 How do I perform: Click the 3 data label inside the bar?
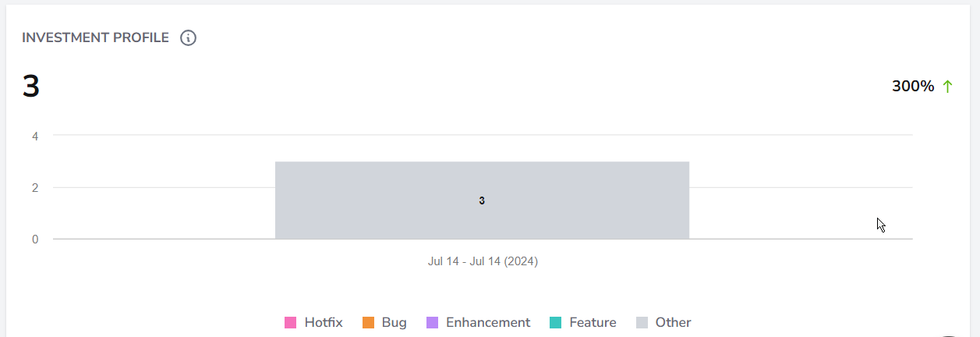coord(482,200)
